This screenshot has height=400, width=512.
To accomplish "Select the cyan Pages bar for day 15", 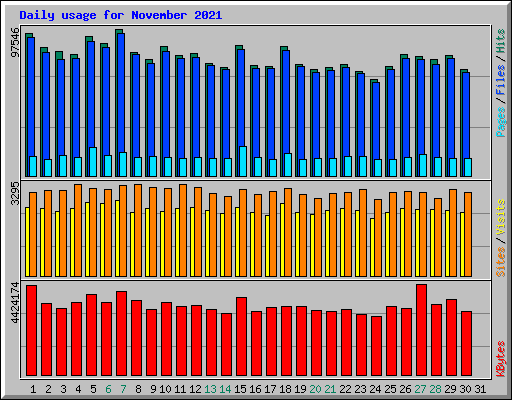I will coord(243,161).
